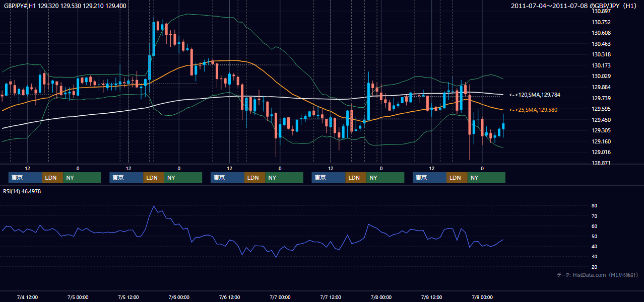Image resolution: width=644 pixels, height=302 pixels.
Task: Select the 7/5 12:00 time label
Action: (x=128, y=297)
